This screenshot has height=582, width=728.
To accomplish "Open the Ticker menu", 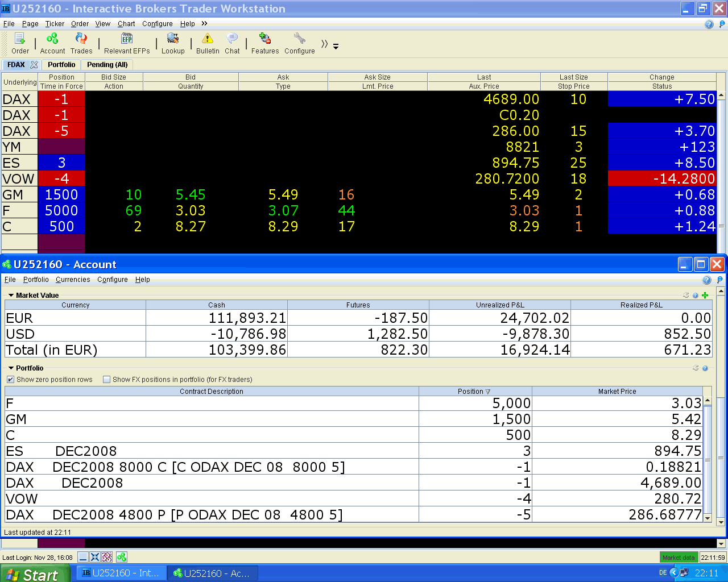I will pyautogui.click(x=55, y=24).
